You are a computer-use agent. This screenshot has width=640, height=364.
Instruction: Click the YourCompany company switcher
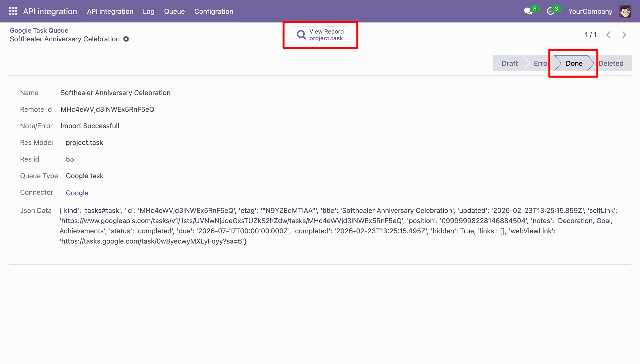coord(590,11)
